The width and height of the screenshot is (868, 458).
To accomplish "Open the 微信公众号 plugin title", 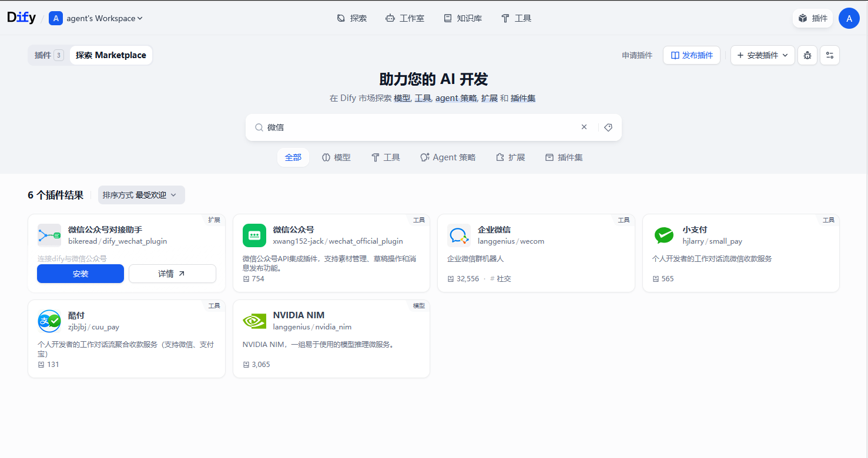I will click(294, 230).
